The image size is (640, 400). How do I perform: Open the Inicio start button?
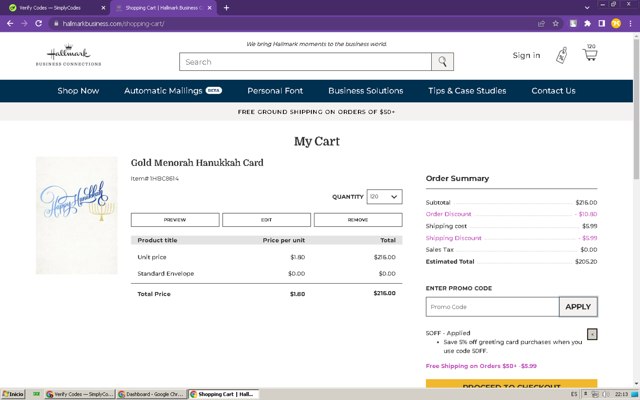point(13,394)
